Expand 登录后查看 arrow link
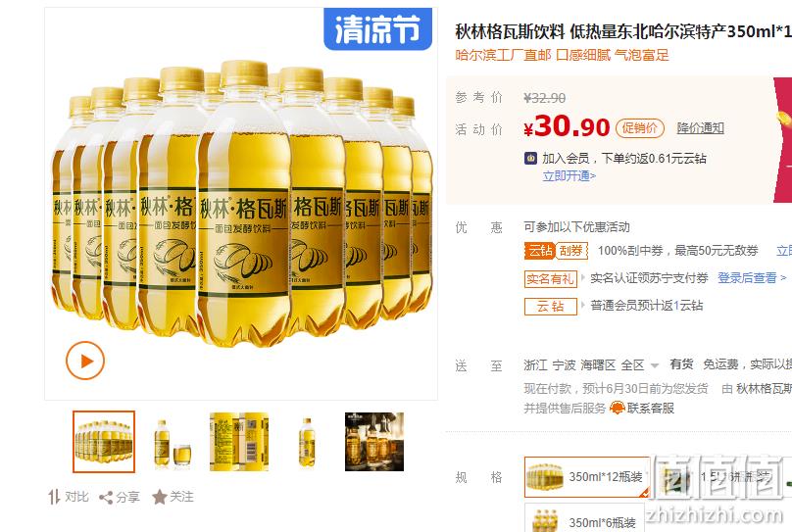This screenshot has height=532, width=792. [752, 277]
